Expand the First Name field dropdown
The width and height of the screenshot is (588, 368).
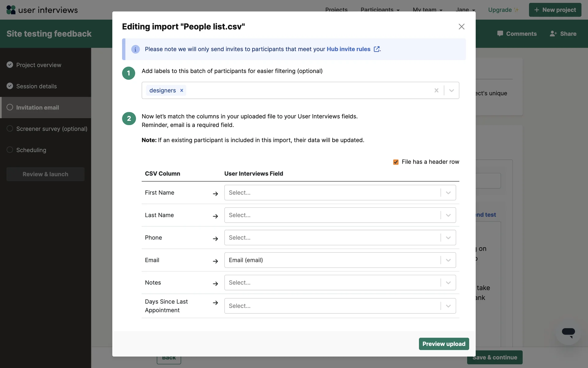(448, 193)
